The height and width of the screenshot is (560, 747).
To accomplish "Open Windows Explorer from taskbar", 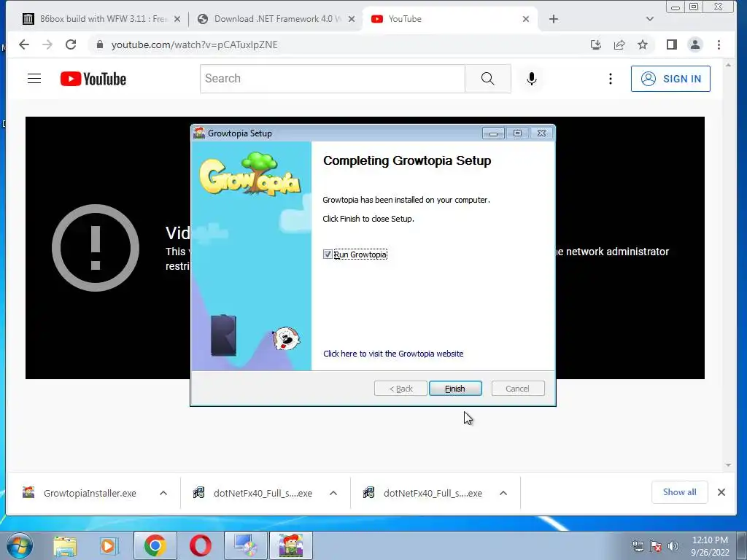I will (65, 545).
